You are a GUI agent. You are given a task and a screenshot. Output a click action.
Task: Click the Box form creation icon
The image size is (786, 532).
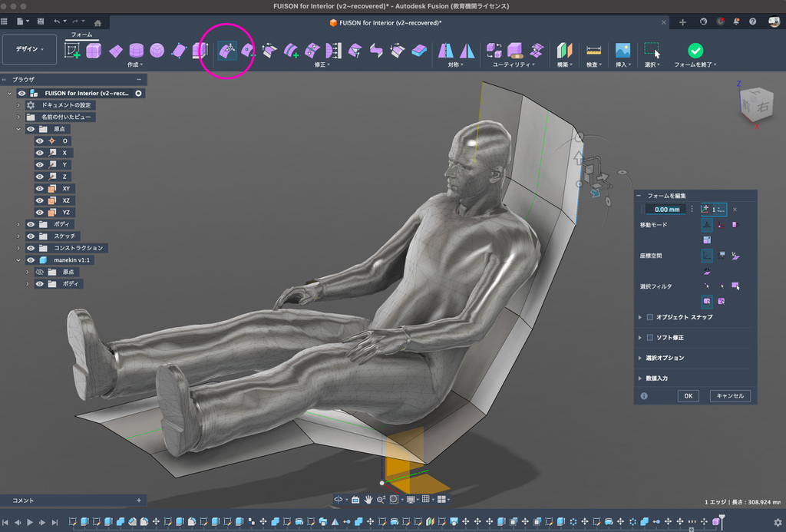(94, 51)
